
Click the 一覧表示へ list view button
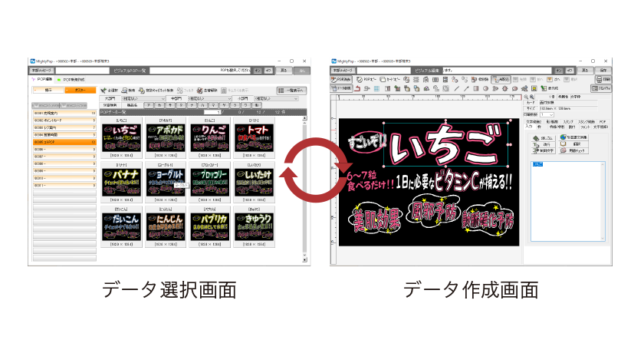point(290,90)
